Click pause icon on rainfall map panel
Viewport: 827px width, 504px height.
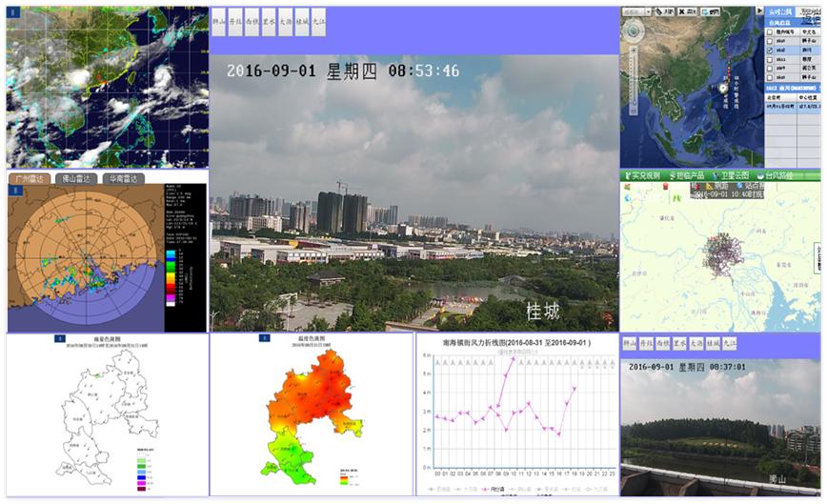60,338
